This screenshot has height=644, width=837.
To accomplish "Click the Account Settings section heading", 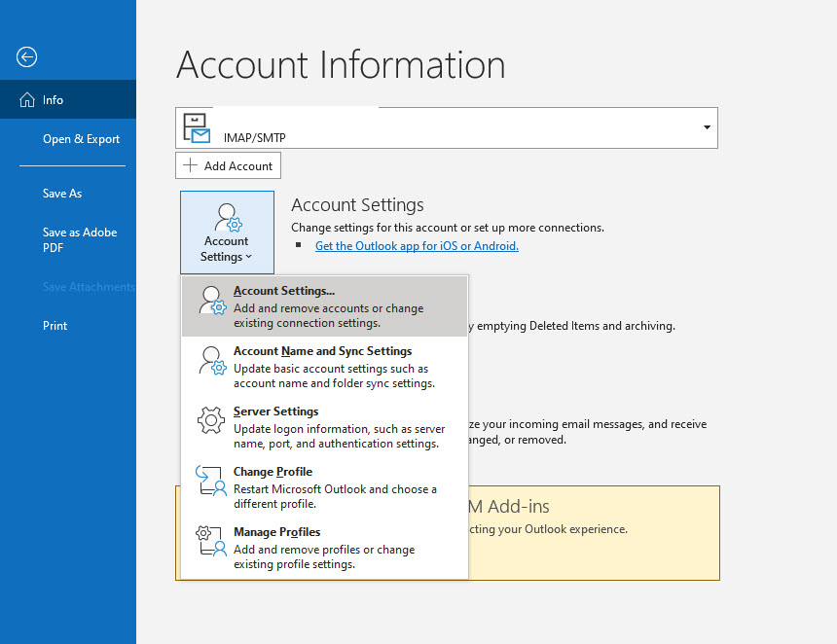I will 357,205.
